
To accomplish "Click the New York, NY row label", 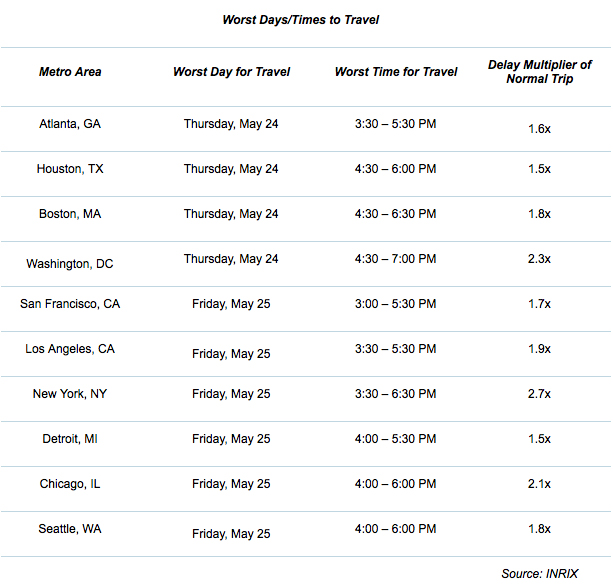I will pyautogui.click(x=70, y=393).
